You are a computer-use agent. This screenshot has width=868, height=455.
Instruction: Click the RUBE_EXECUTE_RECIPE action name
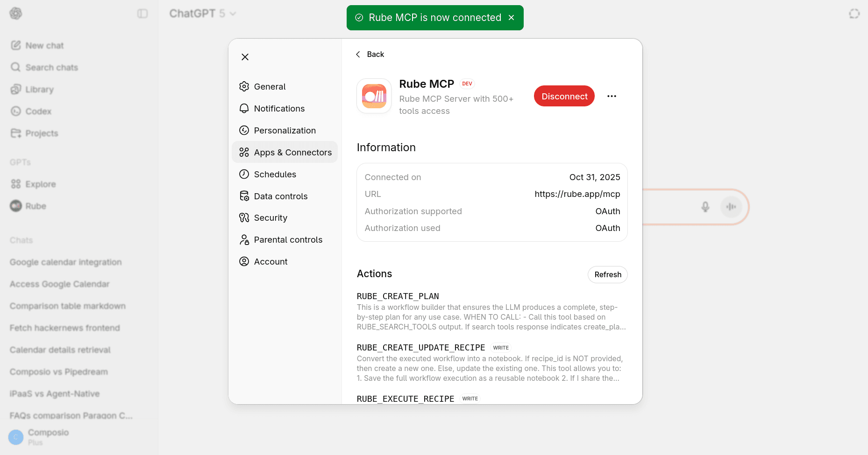406,399
